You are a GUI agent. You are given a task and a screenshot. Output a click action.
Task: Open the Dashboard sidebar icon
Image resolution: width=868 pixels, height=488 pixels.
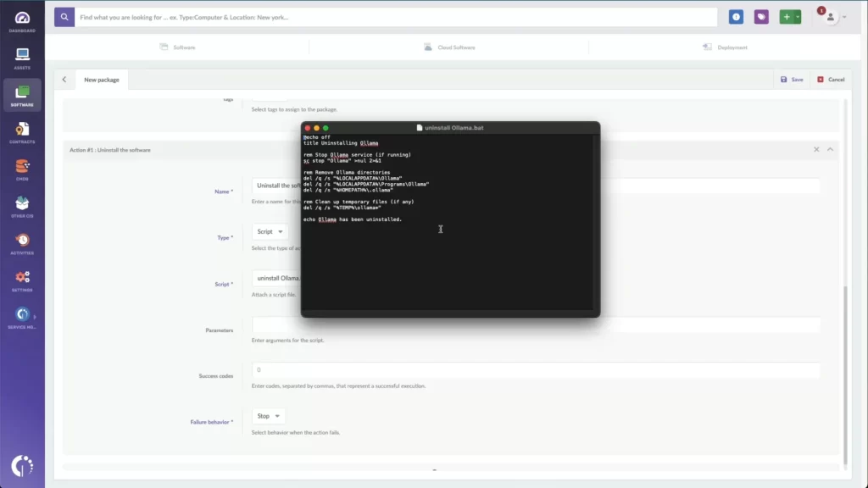tap(22, 22)
